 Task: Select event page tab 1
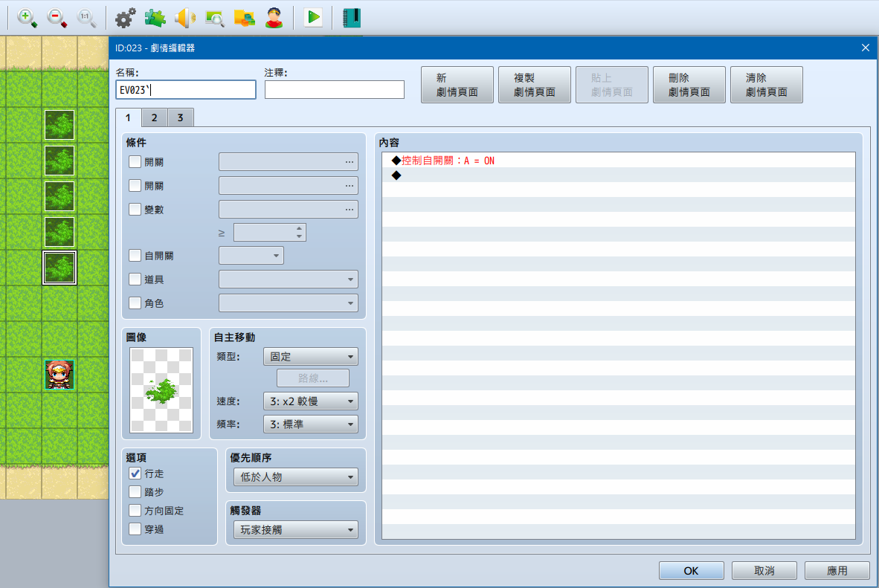pos(129,117)
